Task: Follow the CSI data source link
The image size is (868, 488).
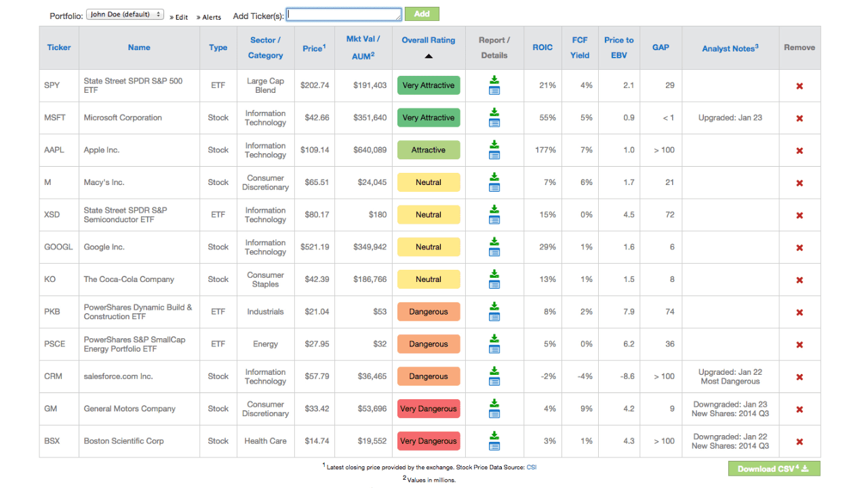Action: click(532, 467)
